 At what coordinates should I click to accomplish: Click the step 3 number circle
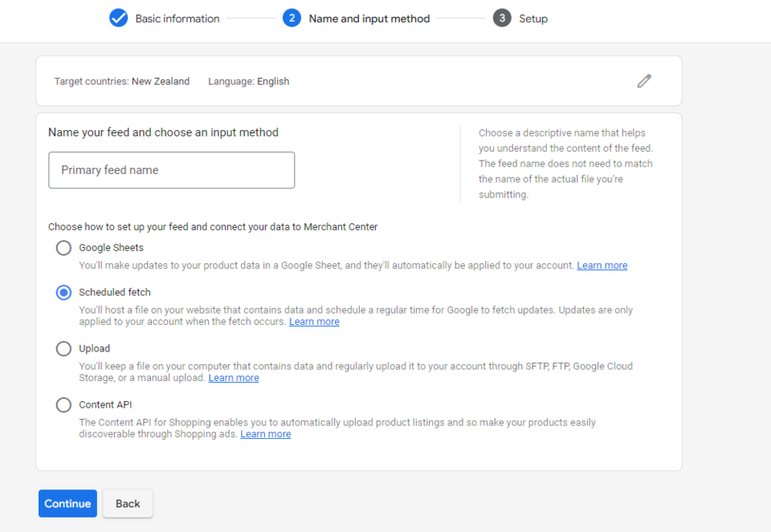pyautogui.click(x=502, y=18)
